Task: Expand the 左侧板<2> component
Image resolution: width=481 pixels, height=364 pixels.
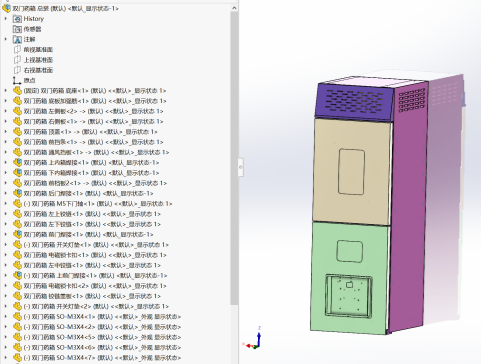Action: (x=5, y=111)
